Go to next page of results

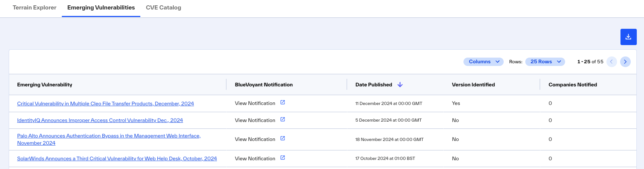(625, 62)
